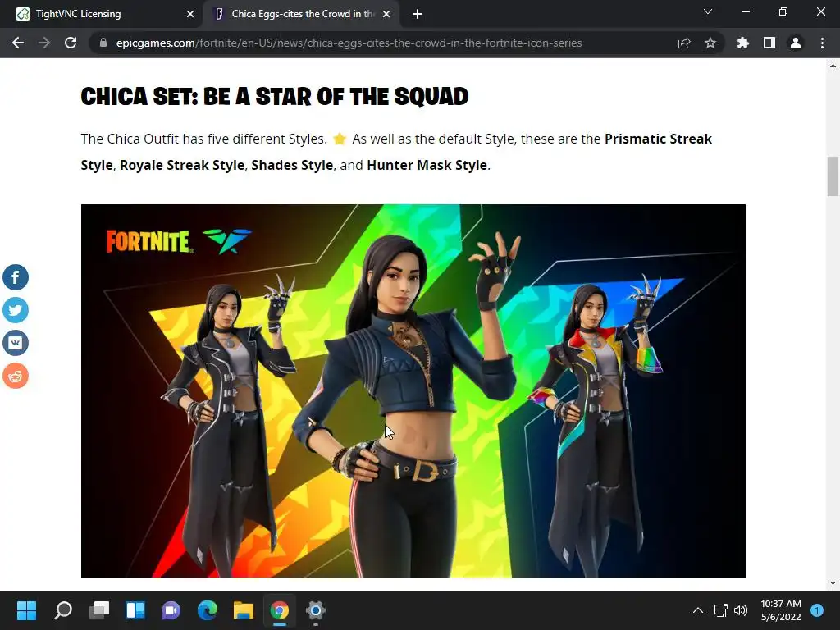
Task: Click the text Prismatic Streak
Action: (659, 139)
